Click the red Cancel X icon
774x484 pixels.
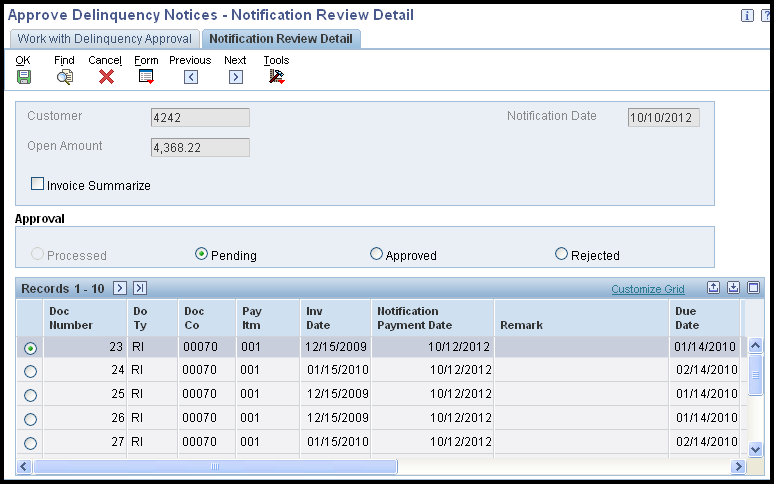pyautogui.click(x=106, y=76)
